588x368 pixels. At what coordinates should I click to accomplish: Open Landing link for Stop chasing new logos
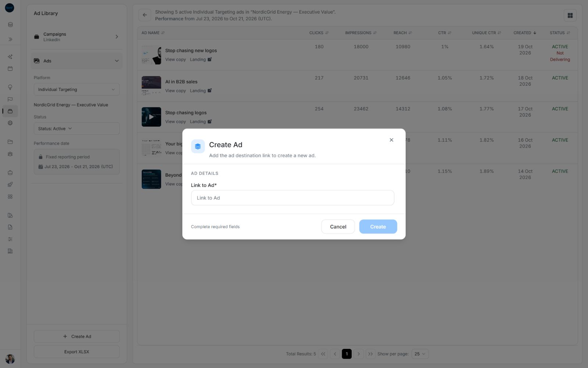pyautogui.click(x=201, y=60)
